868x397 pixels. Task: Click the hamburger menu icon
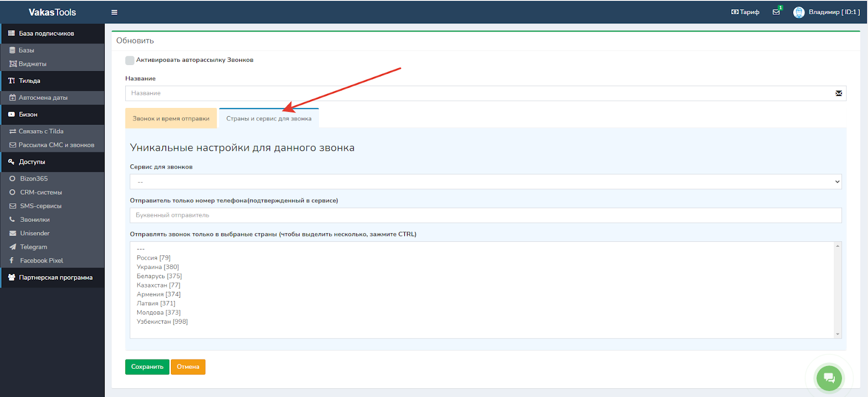[x=114, y=12]
